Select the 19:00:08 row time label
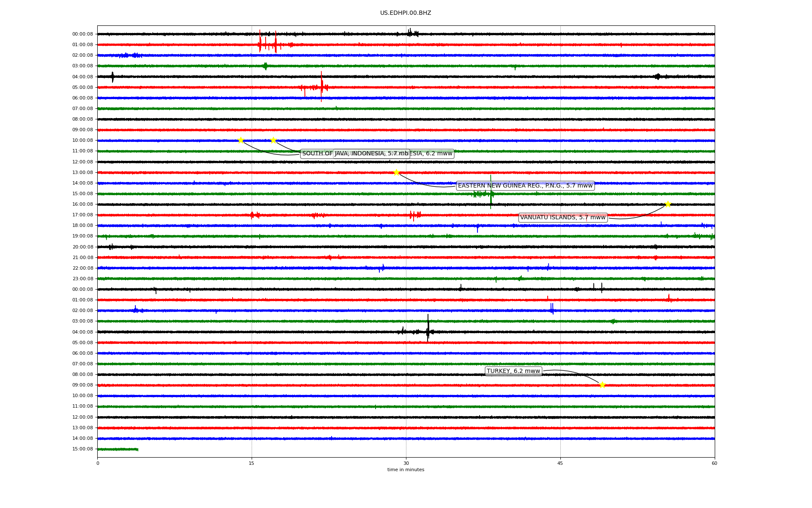This screenshot has width=812, height=508. (x=82, y=236)
